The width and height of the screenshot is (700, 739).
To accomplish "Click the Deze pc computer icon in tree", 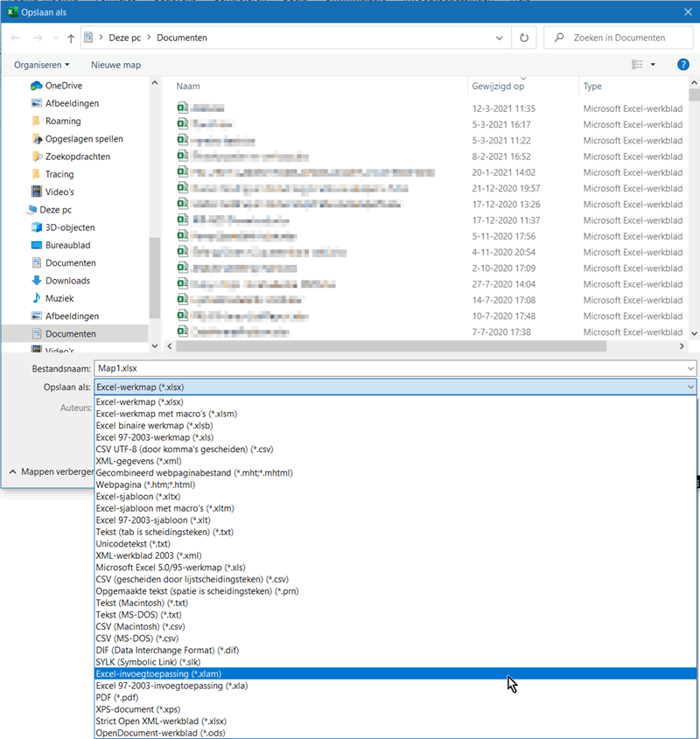I will 31,210.
